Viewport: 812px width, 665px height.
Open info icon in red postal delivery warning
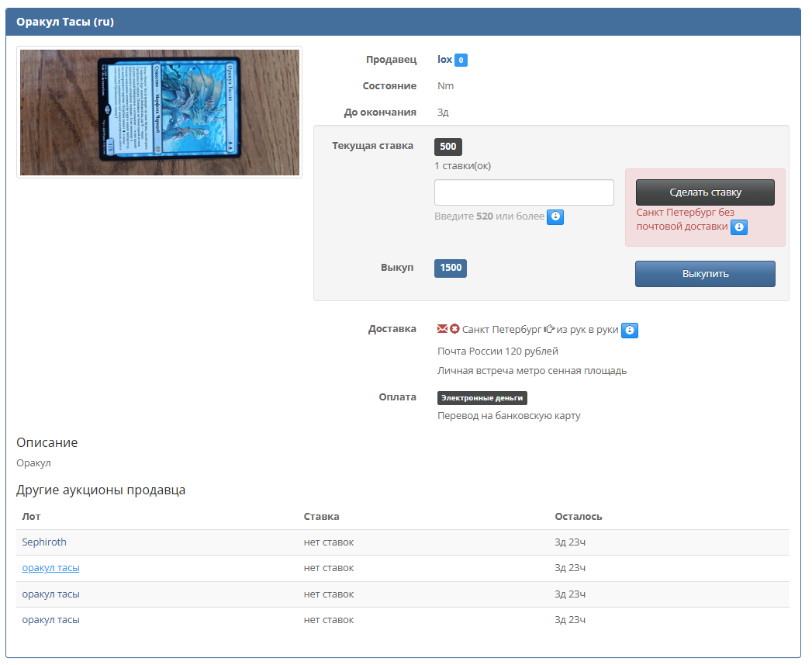click(739, 227)
